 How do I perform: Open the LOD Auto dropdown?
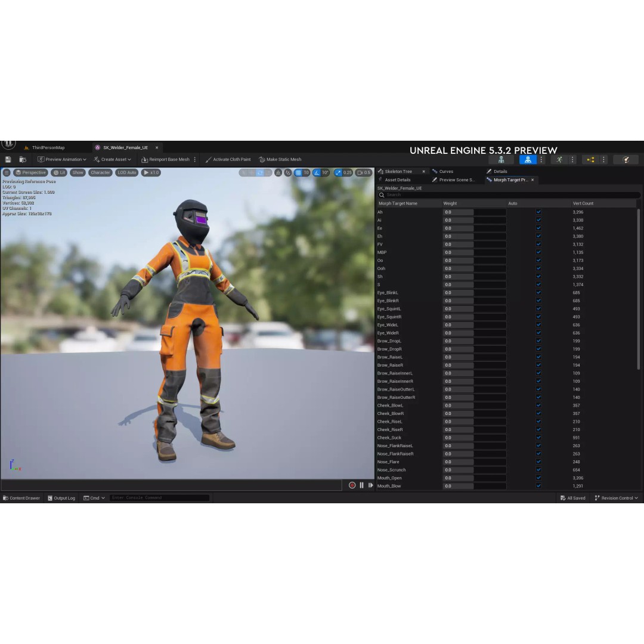click(126, 172)
